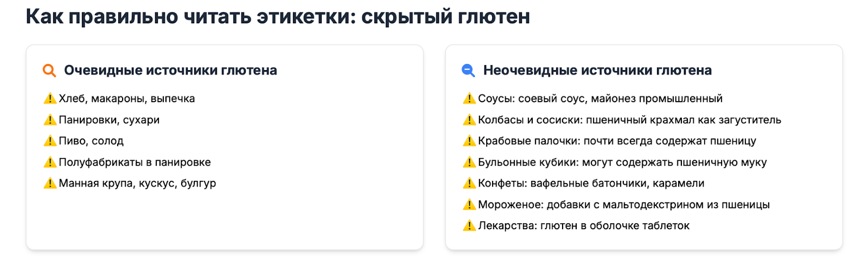
Task: Click the blue magnifier icon beside Неочевидные источники
Action: 468,71
